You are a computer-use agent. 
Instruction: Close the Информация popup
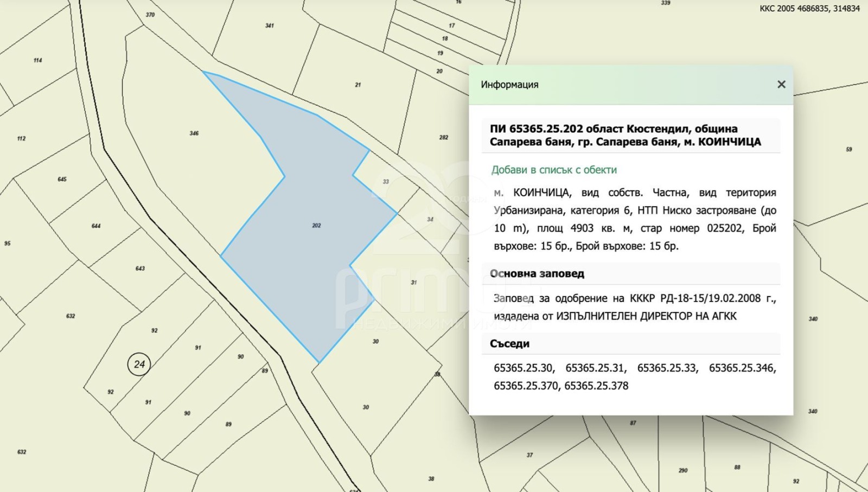click(781, 84)
